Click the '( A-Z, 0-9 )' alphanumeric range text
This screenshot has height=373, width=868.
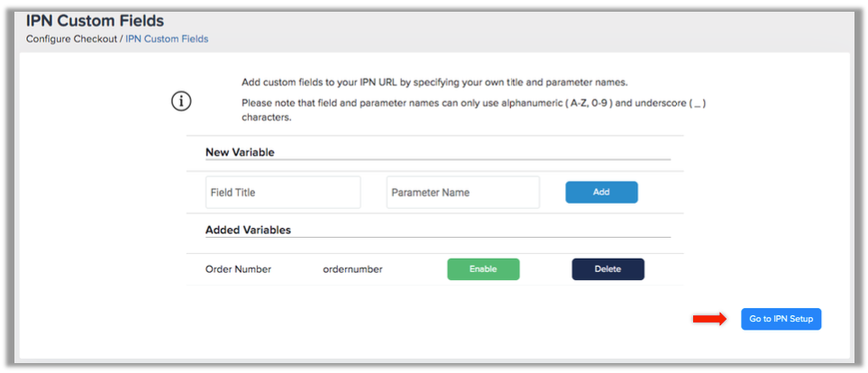pos(588,103)
